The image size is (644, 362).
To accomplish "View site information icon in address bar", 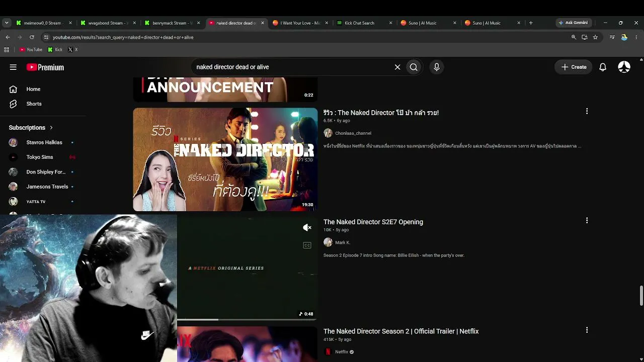I will [46, 37].
